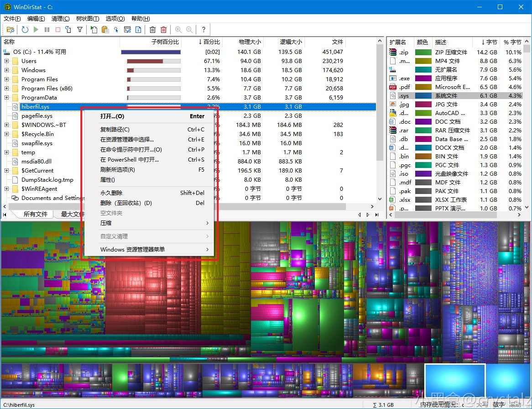
Task: Click the select in Explorer cursor icon
Action: (x=116, y=30)
